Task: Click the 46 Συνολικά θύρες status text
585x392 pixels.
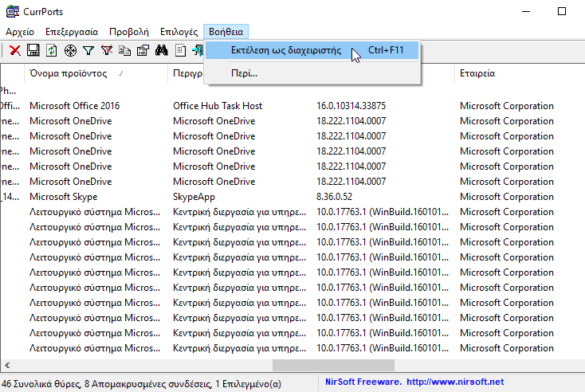Action: click(x=41, y=384)
